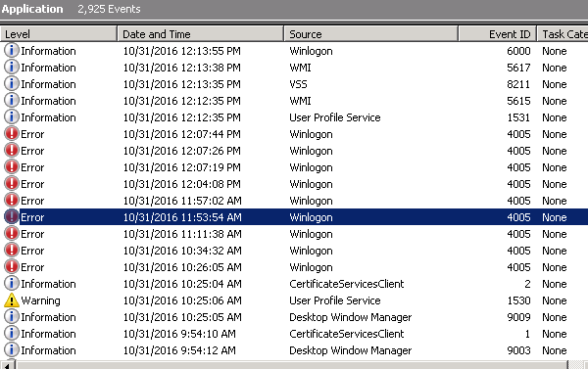The width and height of the screenshot is (588, 369).
Task: Select event ID 9003 cell
Action: [518, 350]
